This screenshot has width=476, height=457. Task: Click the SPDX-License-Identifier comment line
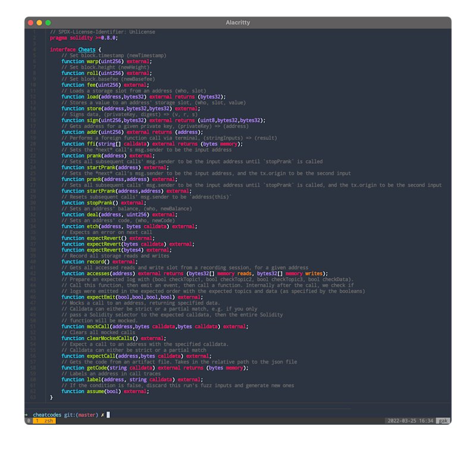(102, 32)
